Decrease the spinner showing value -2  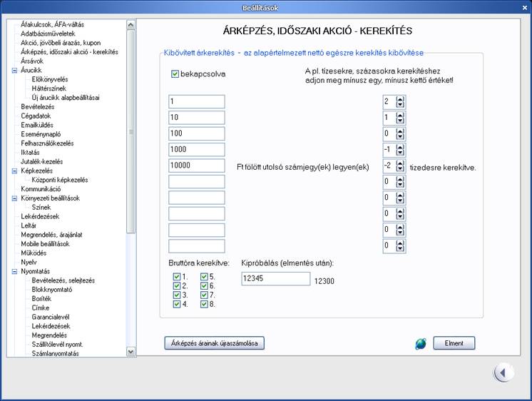coord(400,169)
